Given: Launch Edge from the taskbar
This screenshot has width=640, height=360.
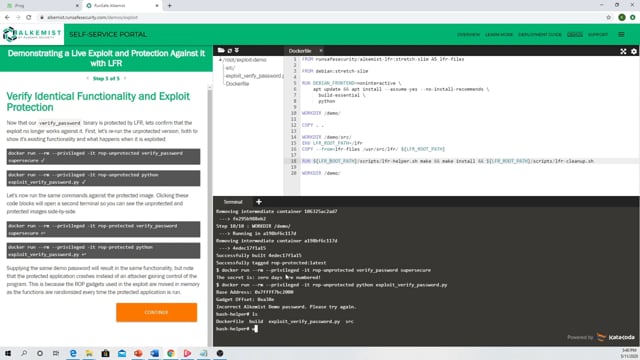Looking at the screenshot, I should (73, 353).
